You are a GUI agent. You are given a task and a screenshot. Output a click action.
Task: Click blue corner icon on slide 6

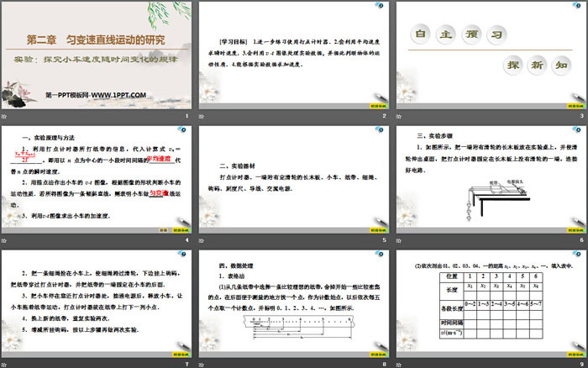pyautogui.click(x=577, y=129)
